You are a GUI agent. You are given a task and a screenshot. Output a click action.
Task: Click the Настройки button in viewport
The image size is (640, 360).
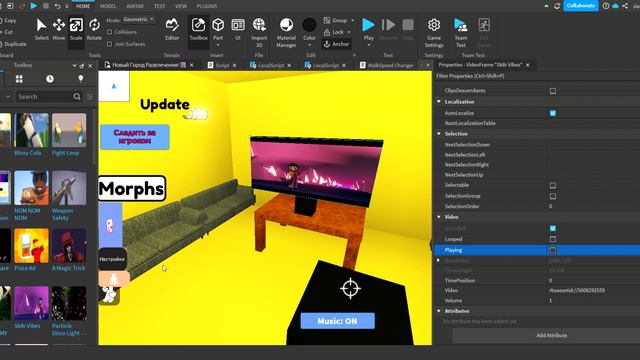(112, 259)
